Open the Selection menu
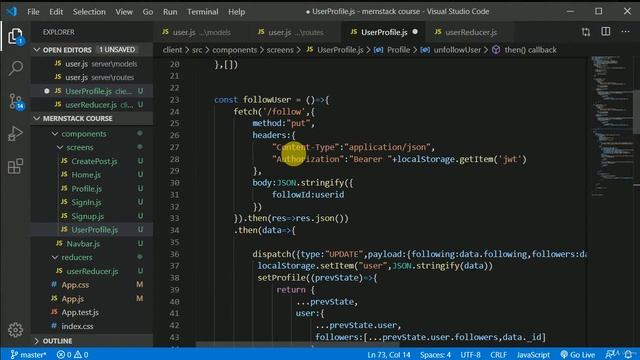This screenshot has height=360, width=640. (x=89, y=12)
